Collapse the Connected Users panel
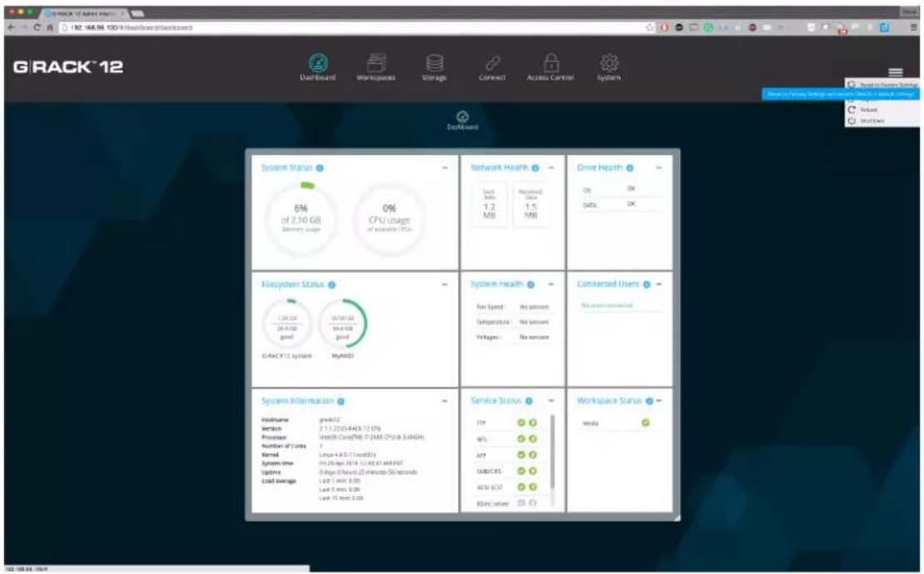This screenshot has height=574, width=924. 658,285
